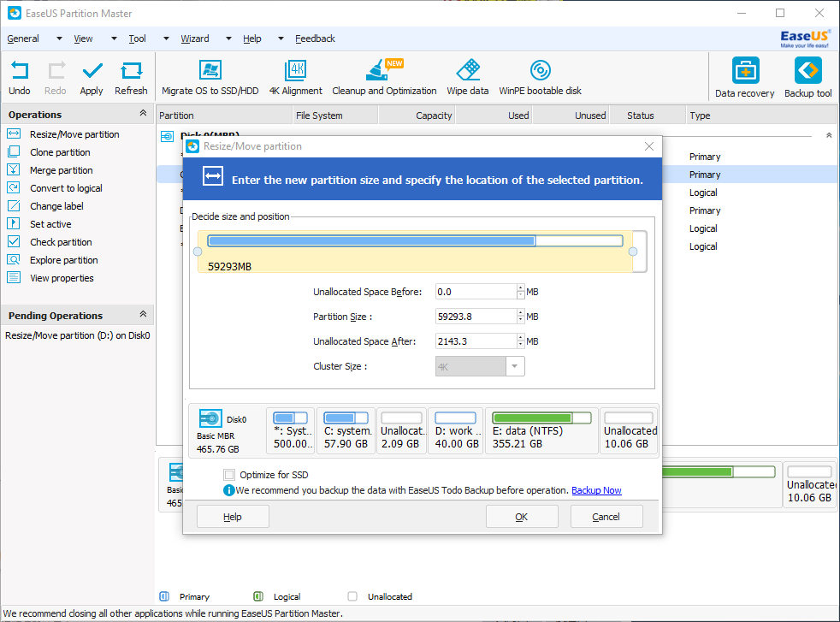The image size is (840, 622).
Task: Grab the left partition resize handle
Action: (198, 252)
